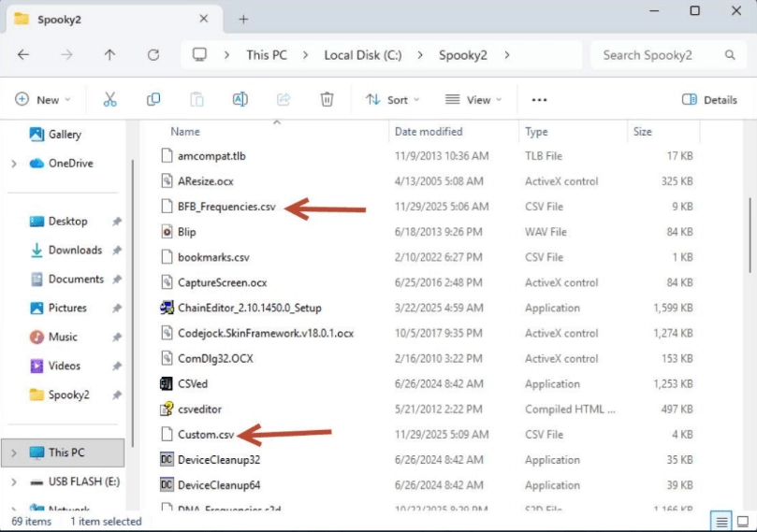Click the New button in toolbar
Viewport: 757px width, 532px height.
[x=41, y=99]
